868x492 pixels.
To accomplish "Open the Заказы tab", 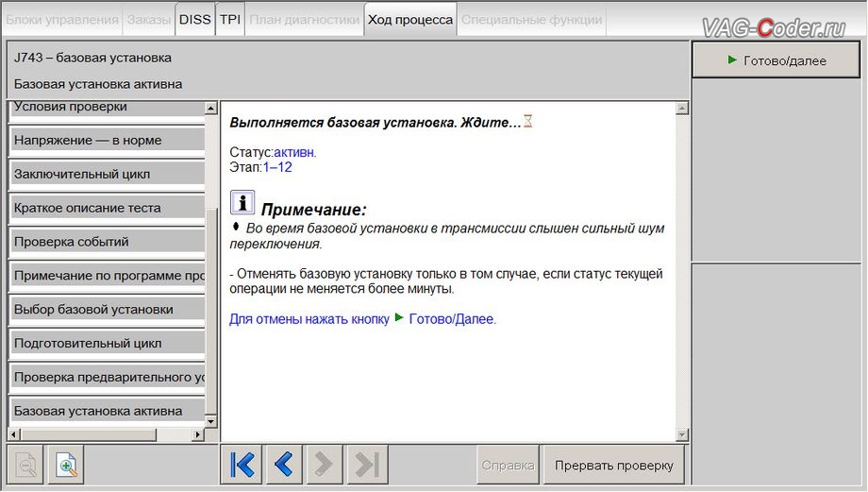I will pos(148,20).
